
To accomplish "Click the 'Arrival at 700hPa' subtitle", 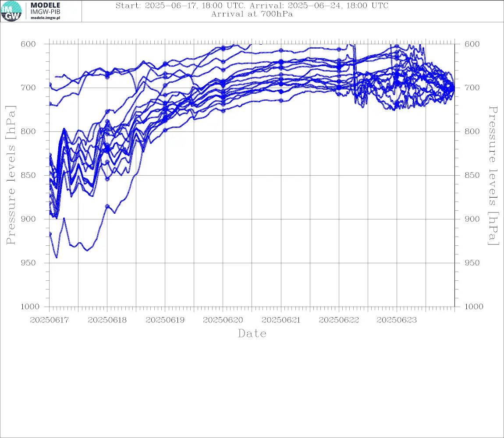I will [x=252, y=14].
